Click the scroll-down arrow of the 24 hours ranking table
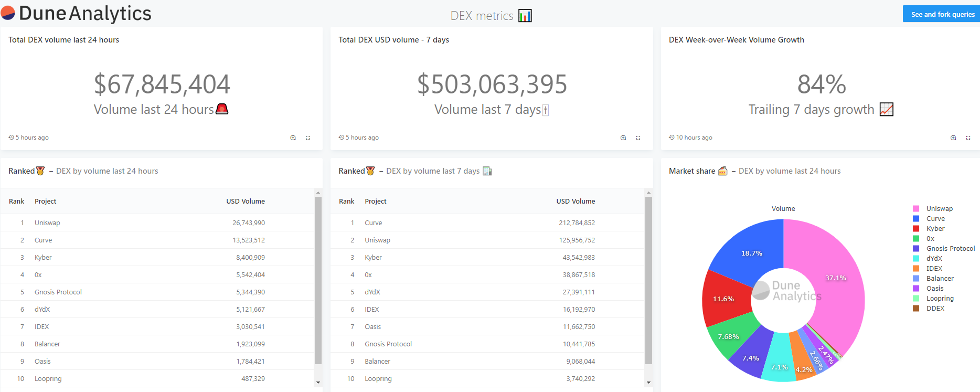The height and width of the screenshot is (392, 980). pos(318,383)
